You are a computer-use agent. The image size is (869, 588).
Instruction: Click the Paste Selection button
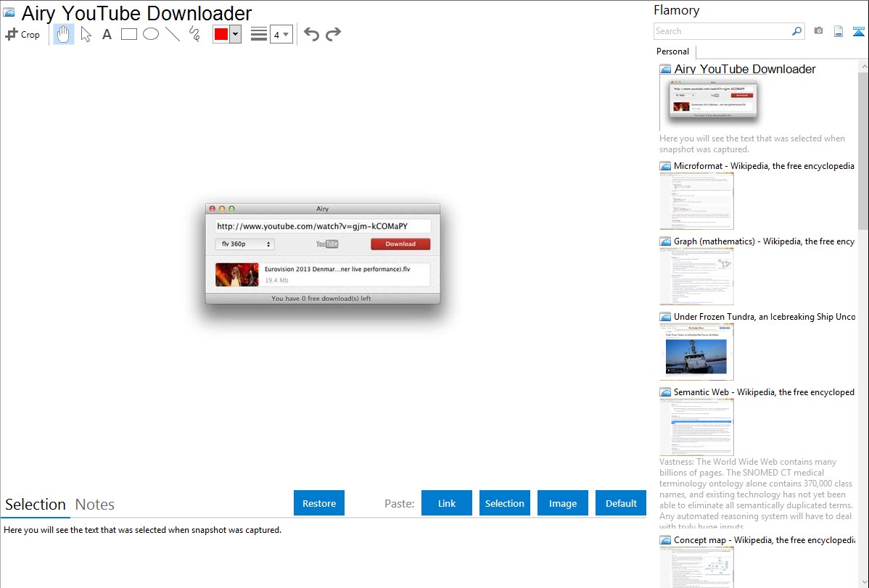[x=504, y=503]
